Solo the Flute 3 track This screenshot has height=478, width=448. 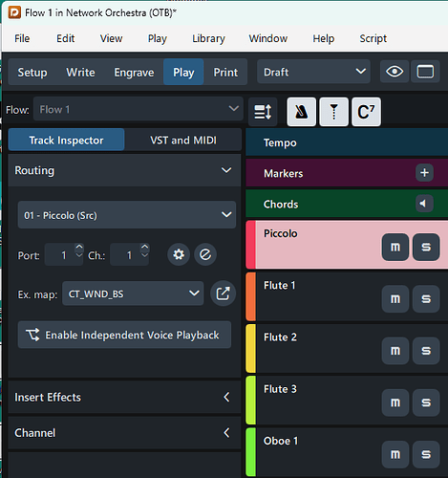point(426,402)
